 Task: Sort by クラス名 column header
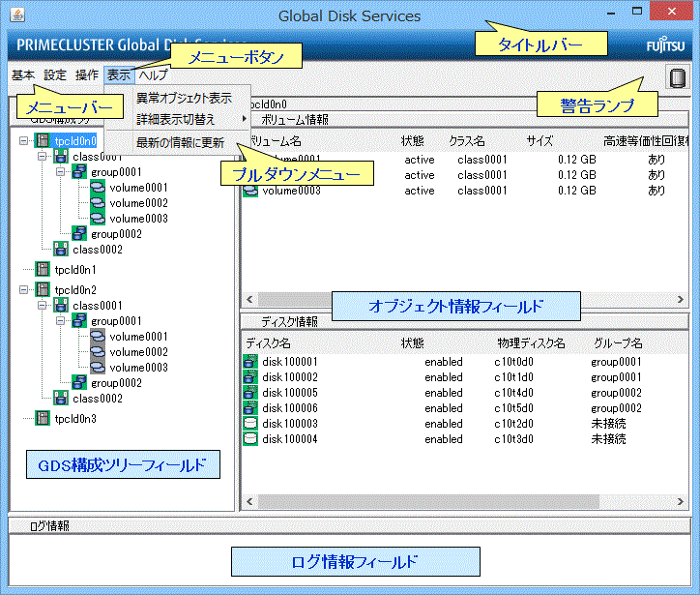tap(467, 141)
